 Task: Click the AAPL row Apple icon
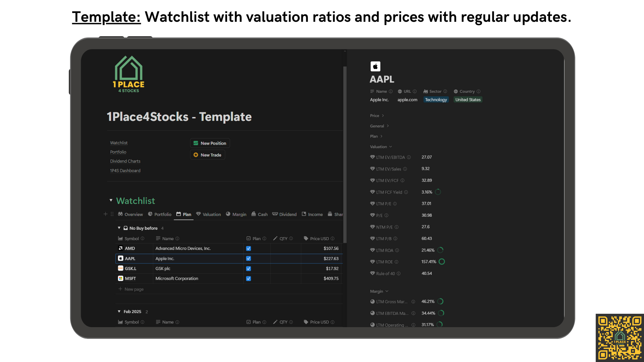click(121, 258)
